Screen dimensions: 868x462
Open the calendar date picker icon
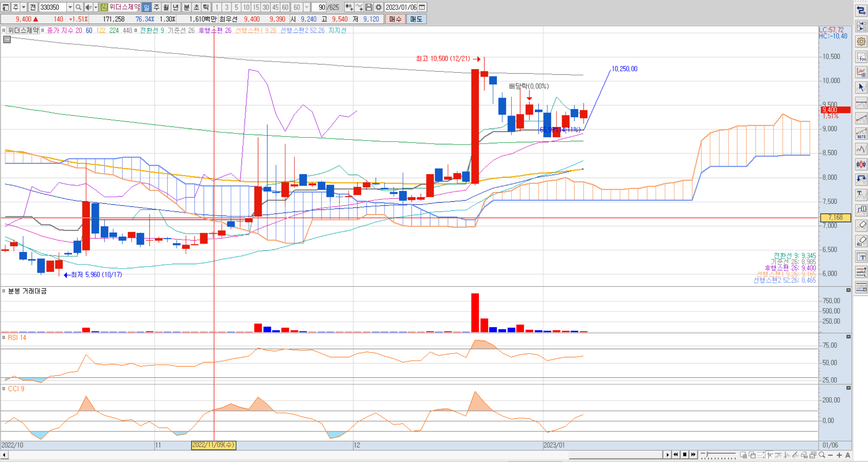pyautogui.click(x=422, y=7)
